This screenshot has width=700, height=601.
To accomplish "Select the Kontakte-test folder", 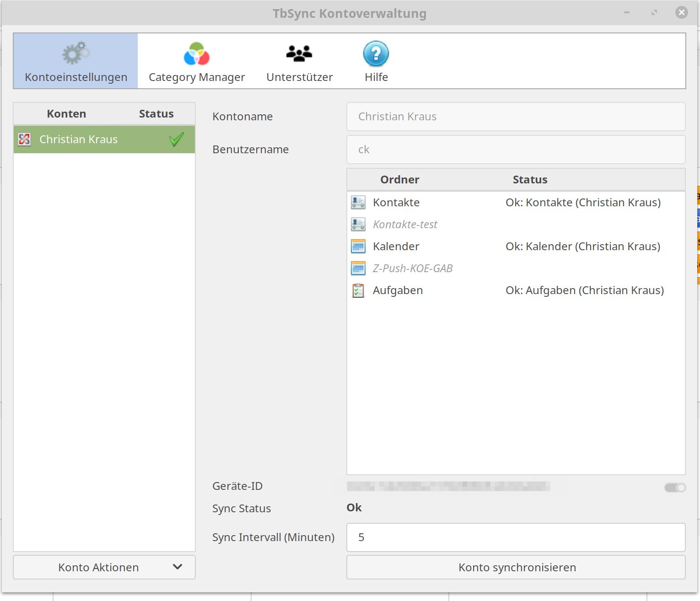I will pos(516,224).
